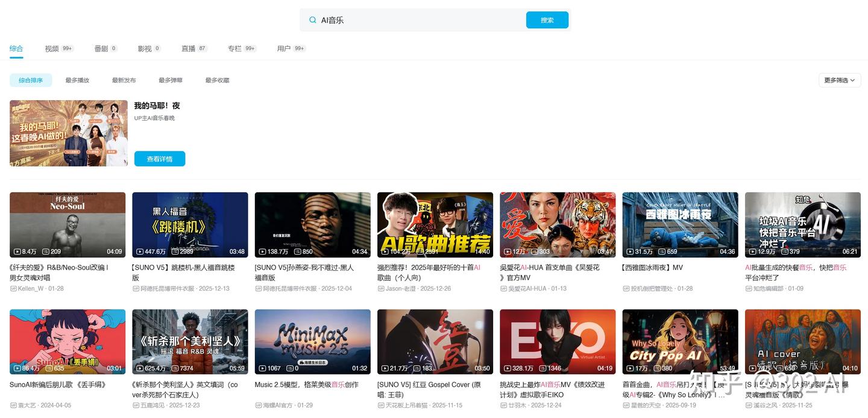Viewport: 868px width, 418px height.
Task: Click UP icon beside 廿羽木
Action: pos(503,406)
